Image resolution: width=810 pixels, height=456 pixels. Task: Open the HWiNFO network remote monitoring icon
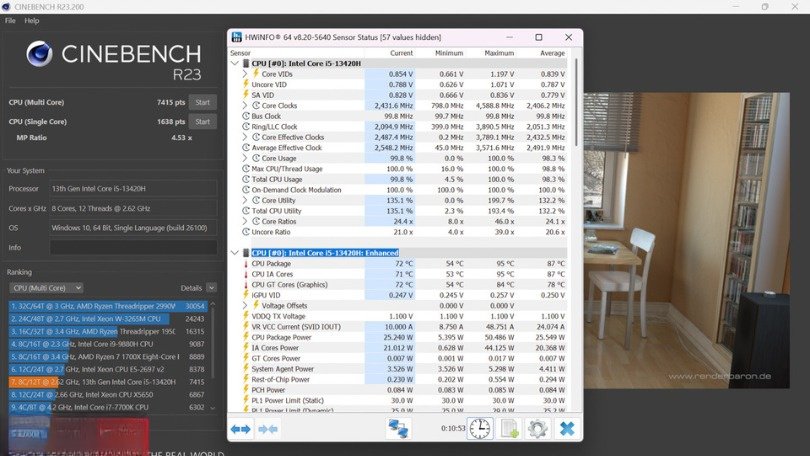[398, 429]
